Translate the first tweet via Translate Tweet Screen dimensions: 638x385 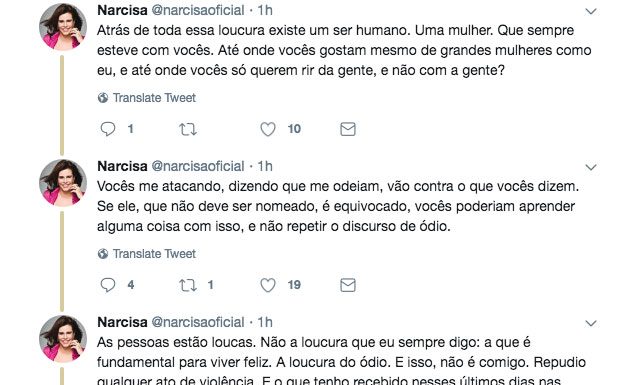(x=154, y=98)
